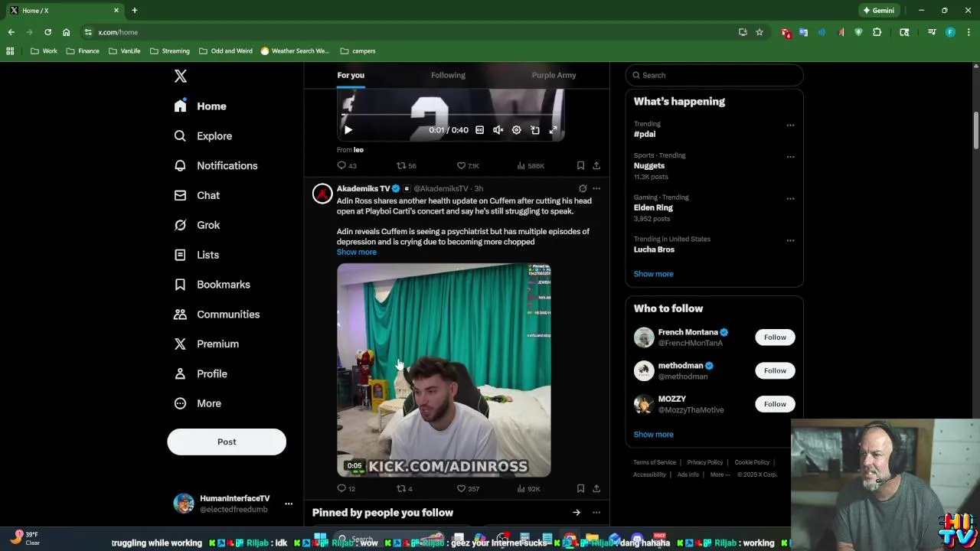Screen dimensions: 980x551
Task: Play the top video
Action: click(x=348, y=130)
